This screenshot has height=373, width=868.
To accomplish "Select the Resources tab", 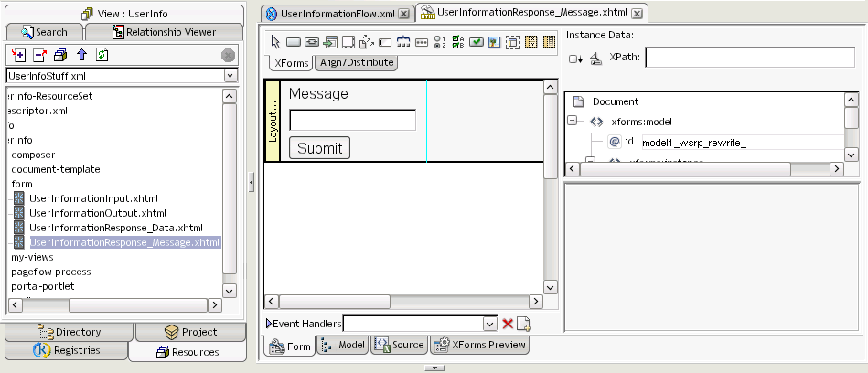I will click(x=188, y=351).
